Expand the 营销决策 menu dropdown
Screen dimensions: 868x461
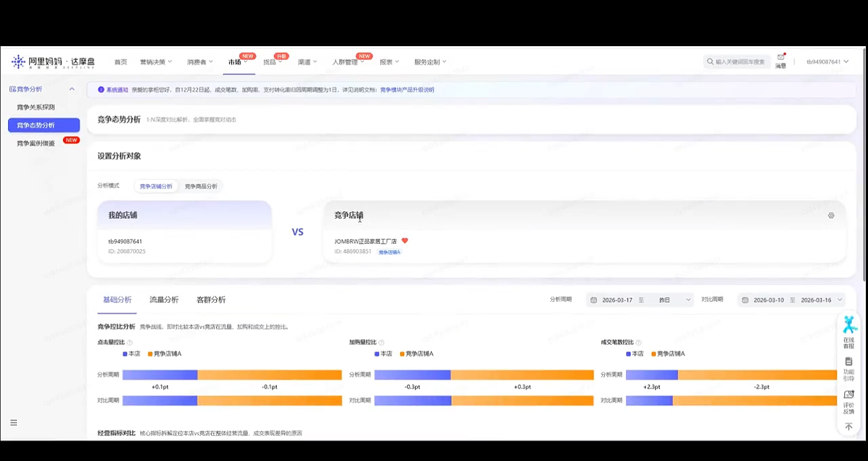tap(156, 62)
